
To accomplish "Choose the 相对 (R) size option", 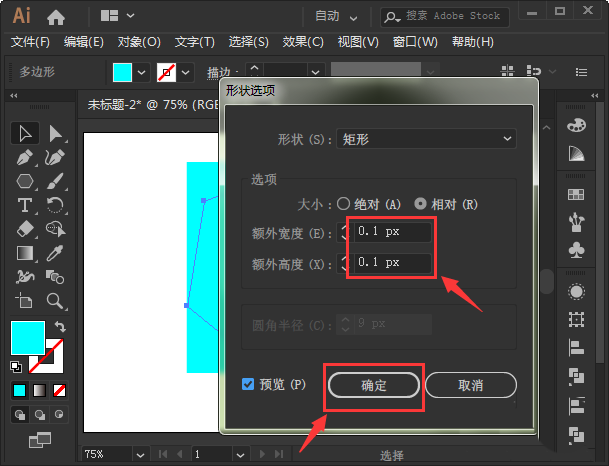I will pyautogui.click(x=420, y=204).
